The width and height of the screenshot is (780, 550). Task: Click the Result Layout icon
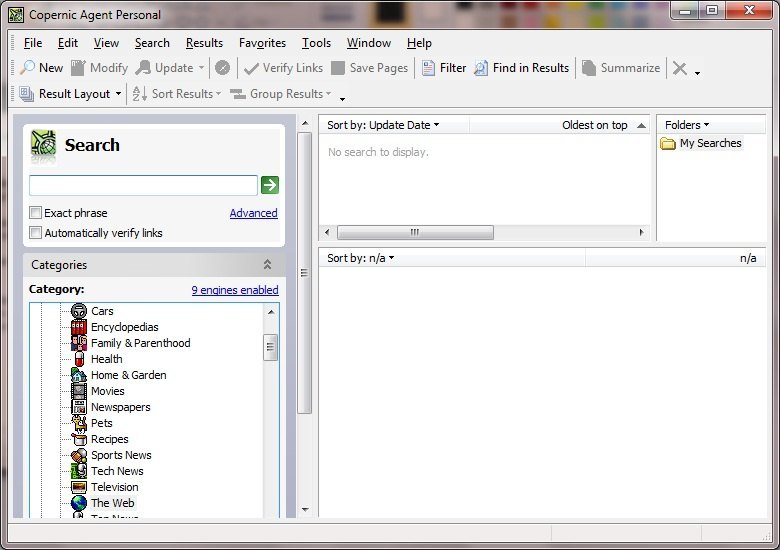click(26, 94)
